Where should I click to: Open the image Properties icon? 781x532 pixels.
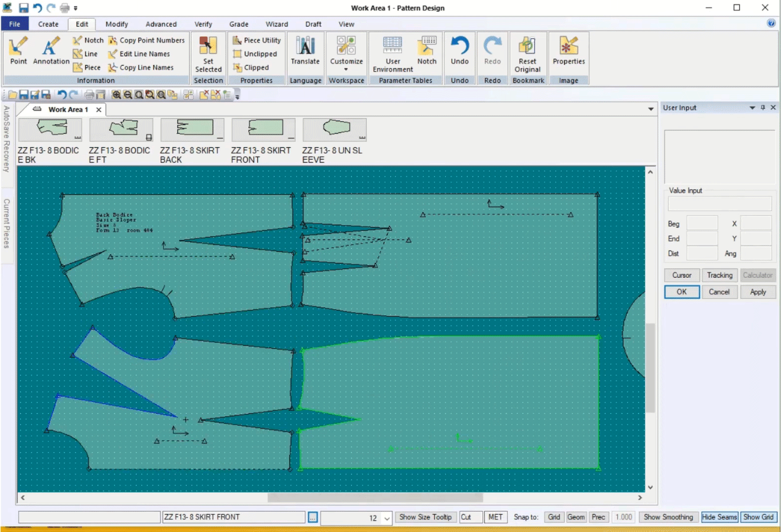coord(568,47)
